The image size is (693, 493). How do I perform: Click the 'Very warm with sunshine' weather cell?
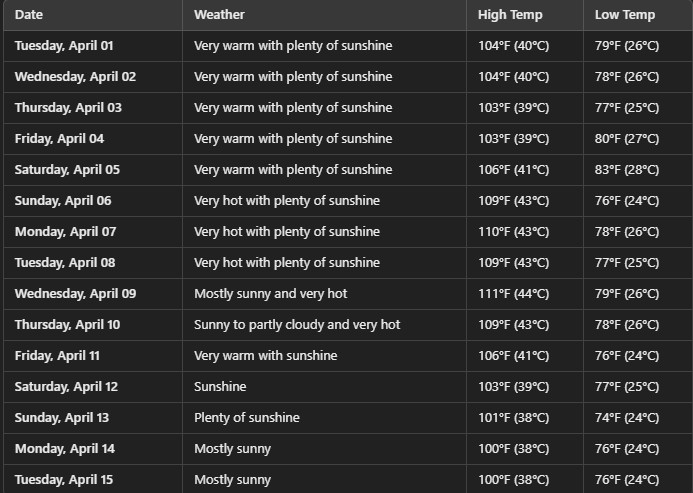[265, 356]
